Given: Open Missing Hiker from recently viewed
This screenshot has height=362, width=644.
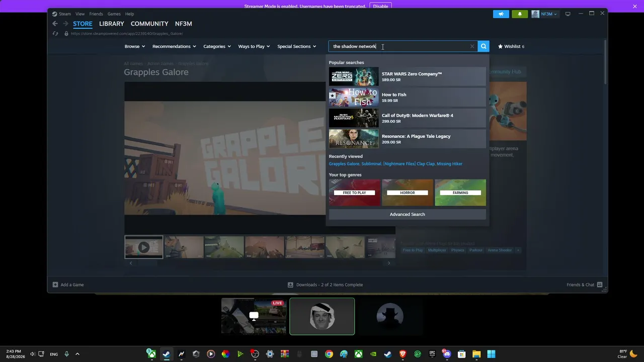Looking at the screenshot, I should [x=449, y=164].
